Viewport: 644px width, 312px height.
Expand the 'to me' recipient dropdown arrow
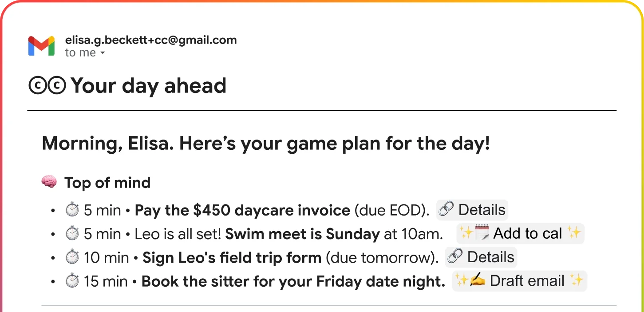coord(103,53)
